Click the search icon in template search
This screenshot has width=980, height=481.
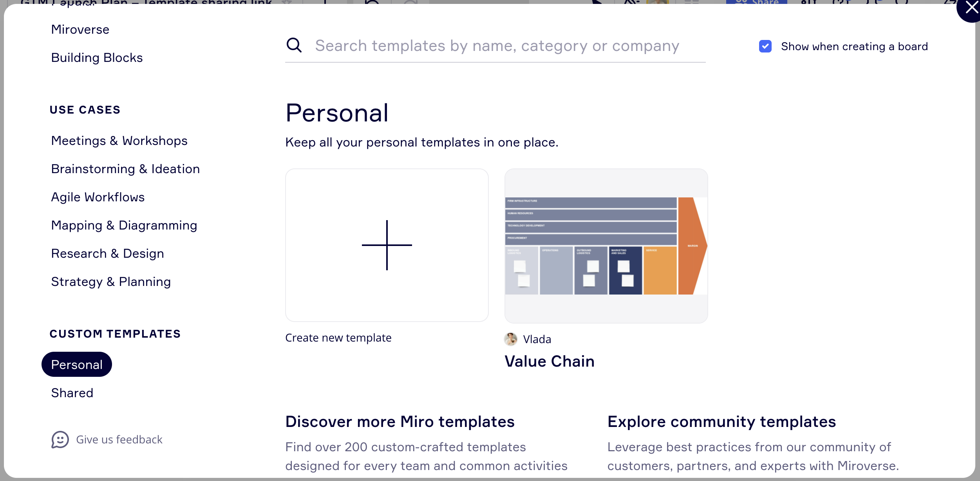[295, 45]
